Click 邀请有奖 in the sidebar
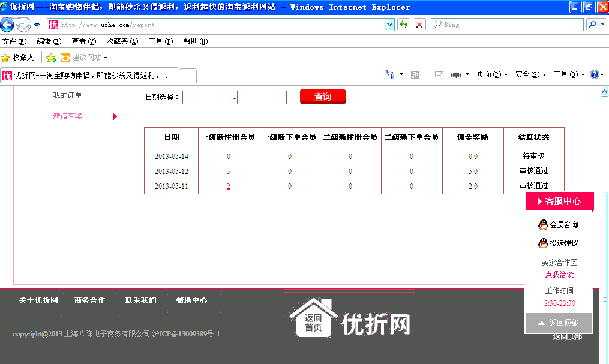Screen dimensions: 609x364 67,116
